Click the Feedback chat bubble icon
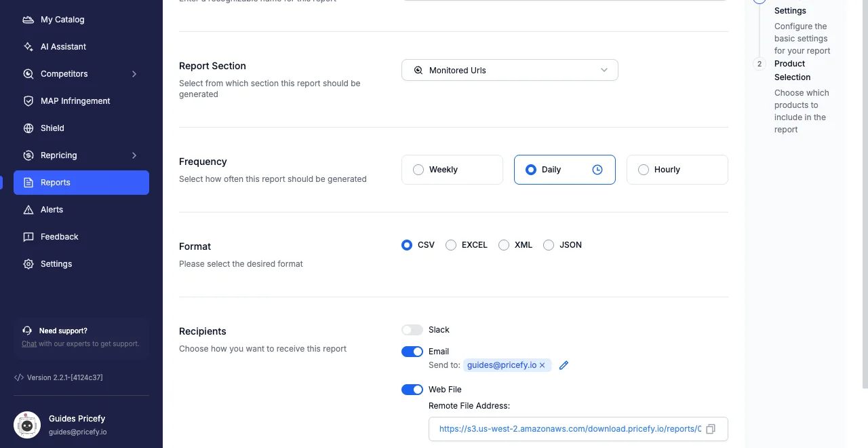 pyautogui.click(x=28, y=237)
